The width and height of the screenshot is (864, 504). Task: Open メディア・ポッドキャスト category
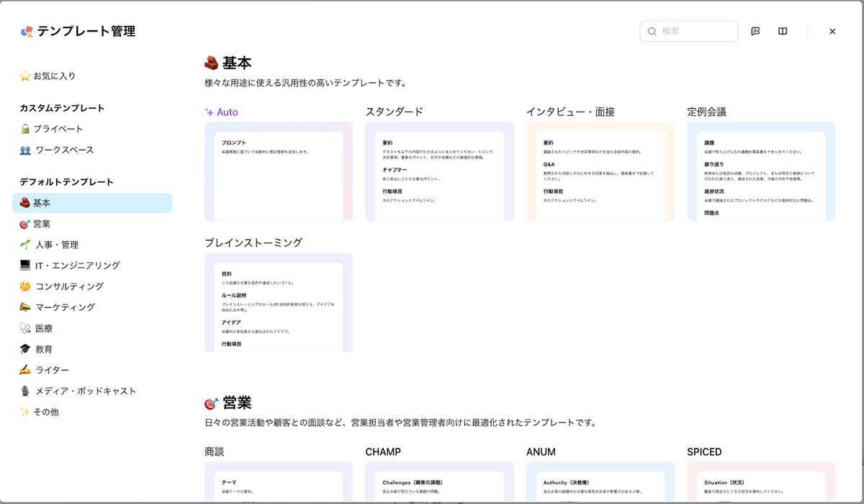92,391
